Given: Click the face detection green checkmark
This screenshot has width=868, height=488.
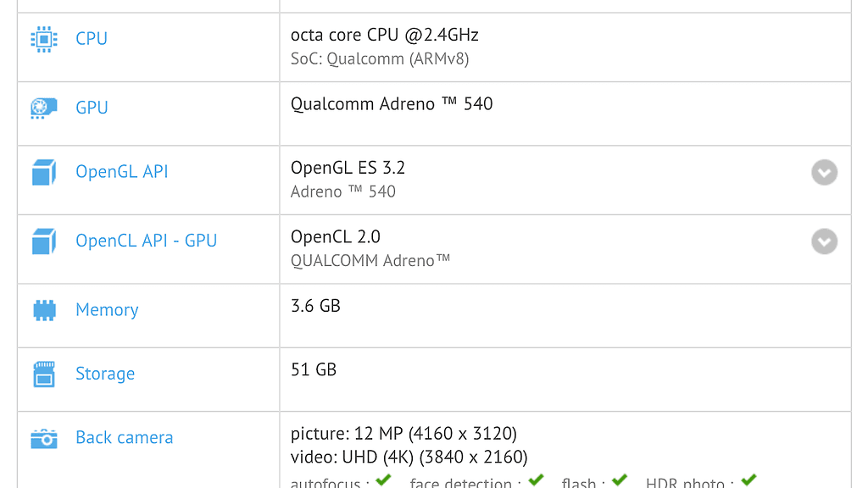Looking at the screenshot, I should 535,480.
